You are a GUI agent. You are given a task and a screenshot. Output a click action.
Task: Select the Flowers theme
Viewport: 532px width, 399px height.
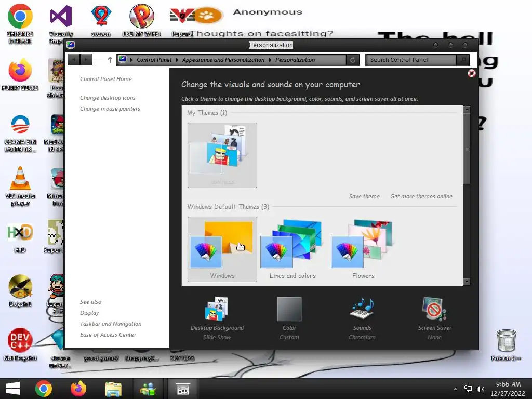tap(363, 249)
